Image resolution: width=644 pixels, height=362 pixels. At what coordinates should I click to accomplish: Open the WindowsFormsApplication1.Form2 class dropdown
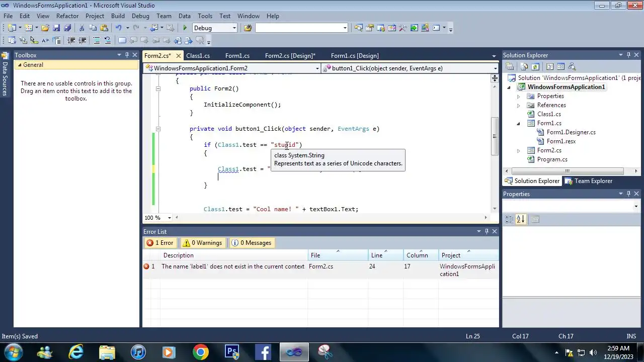click(x=317, y=68)
